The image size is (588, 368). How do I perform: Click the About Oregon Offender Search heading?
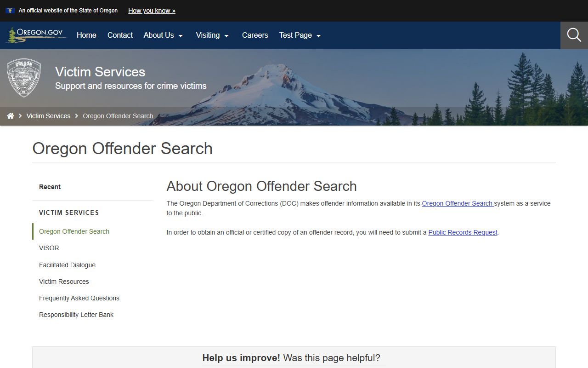[x=261, y=186]
